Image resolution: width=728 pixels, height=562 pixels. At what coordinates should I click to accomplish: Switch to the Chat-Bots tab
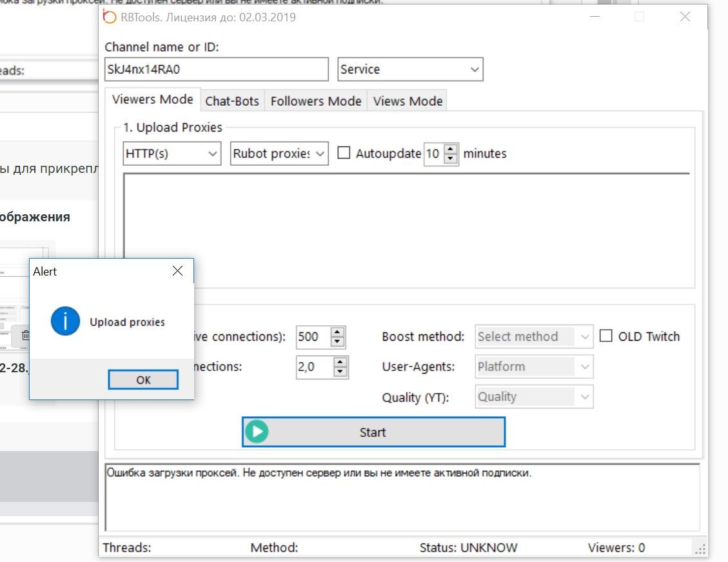[232, 101]
